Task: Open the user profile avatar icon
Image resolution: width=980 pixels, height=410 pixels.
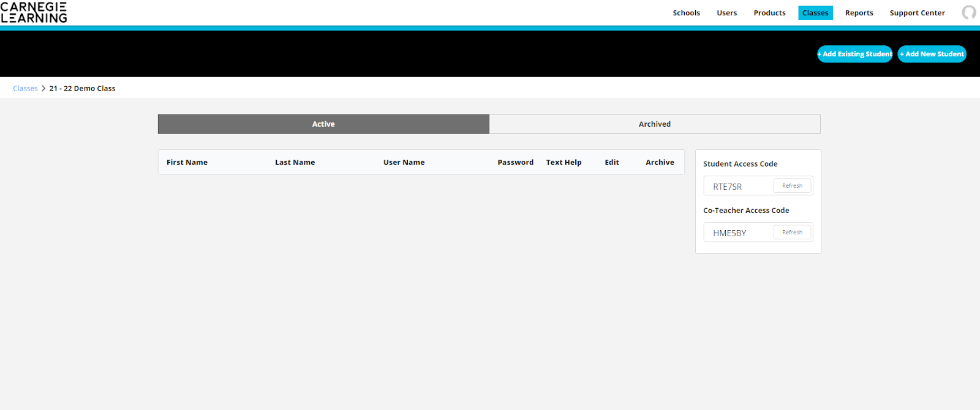Action: click(x=969, y=12)
